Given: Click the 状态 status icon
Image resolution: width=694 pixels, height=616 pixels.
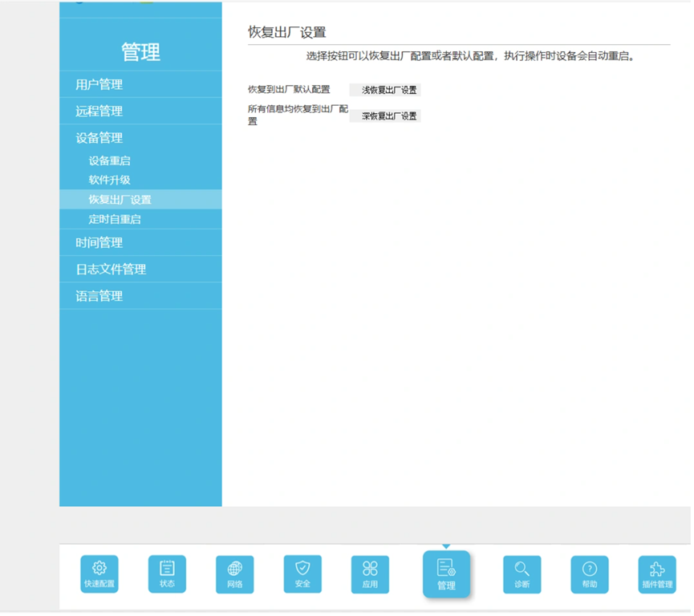Looking at the screenshot, I should coord(167,573).
